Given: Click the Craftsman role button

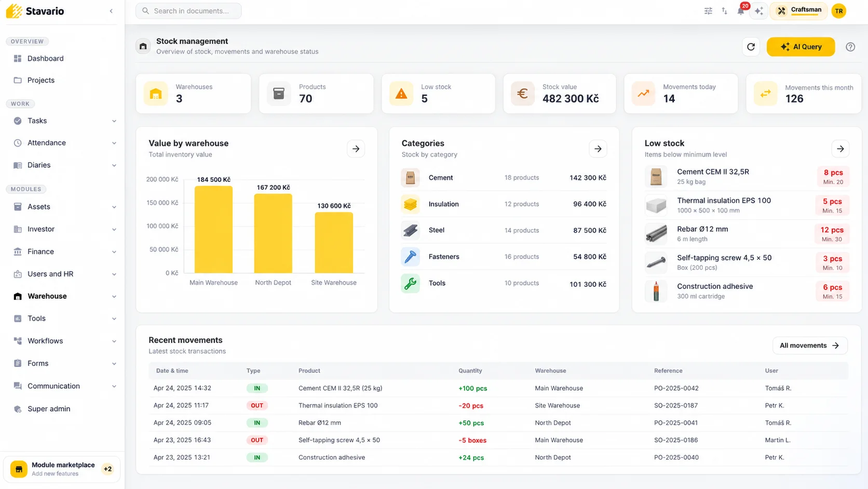Looking at the screenshot, I should click(799, 11).
